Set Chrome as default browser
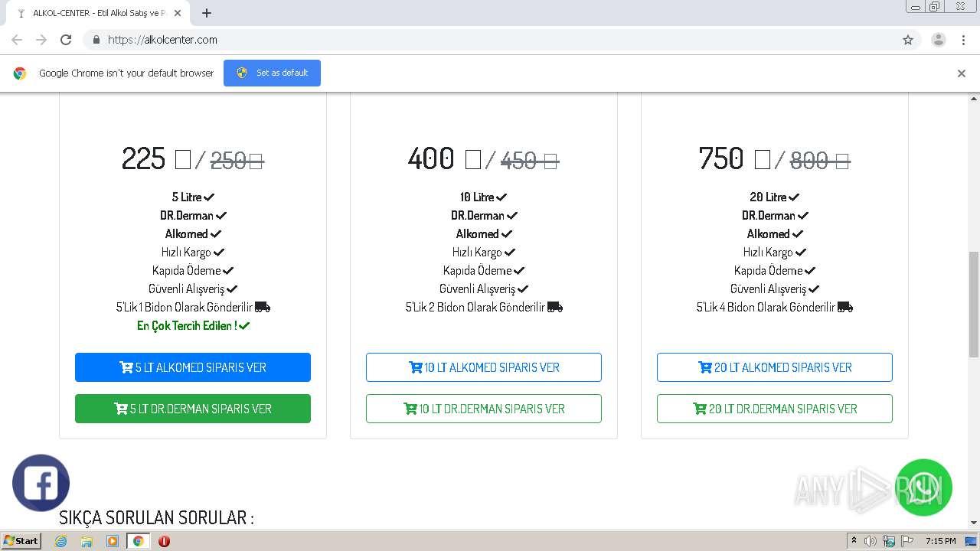The width and height of the screenshot is (980, 551). [x=272, y=73]
